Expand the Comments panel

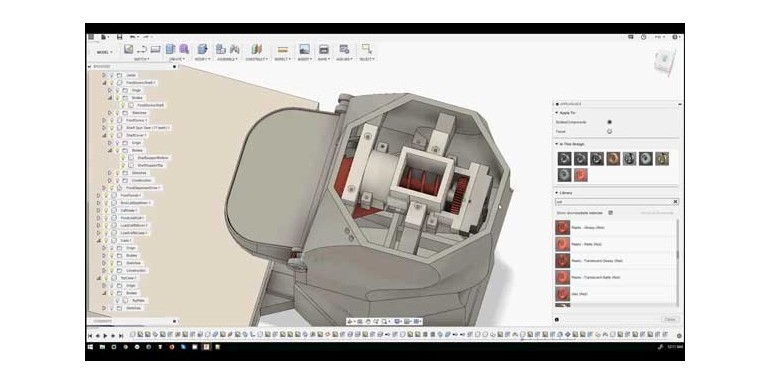pos(175,321)
